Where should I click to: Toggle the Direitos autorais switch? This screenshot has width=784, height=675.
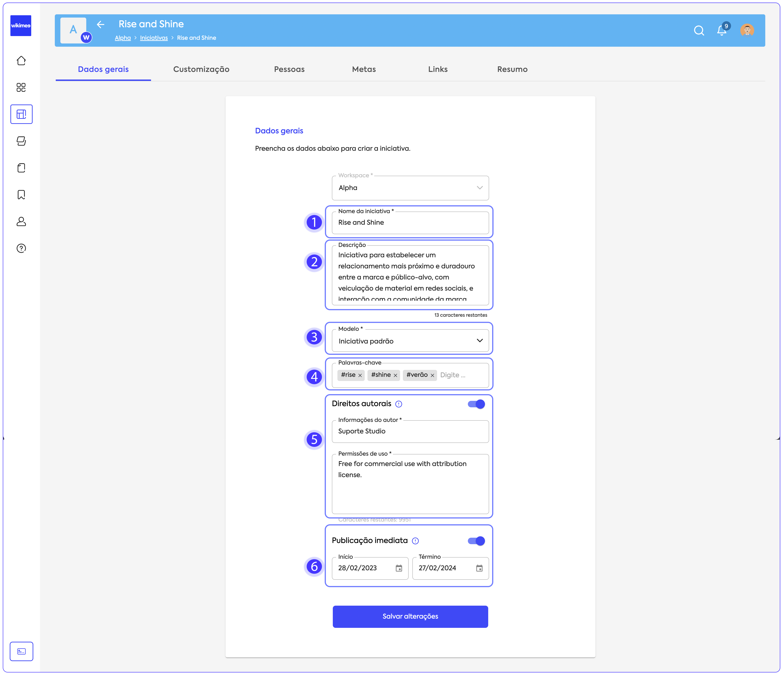[x=476, y=404]
